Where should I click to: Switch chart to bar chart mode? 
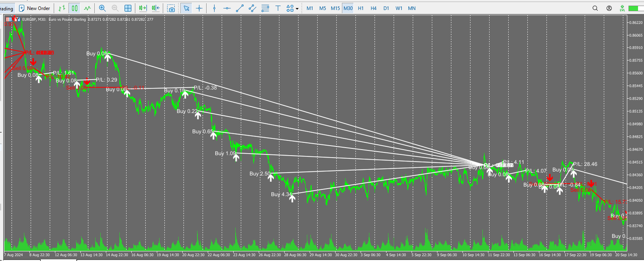pos(62,8)
